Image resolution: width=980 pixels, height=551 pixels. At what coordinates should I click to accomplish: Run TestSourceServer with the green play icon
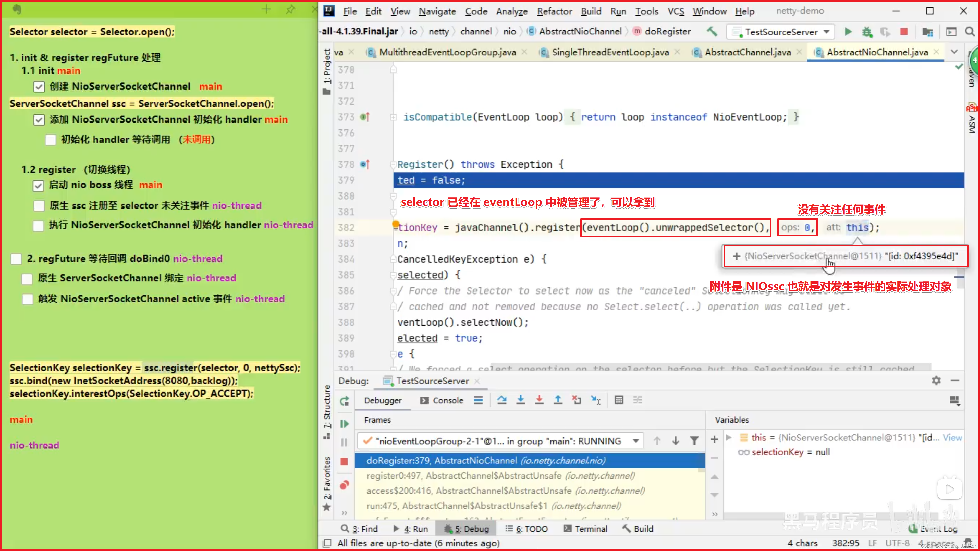pos(848,32)
